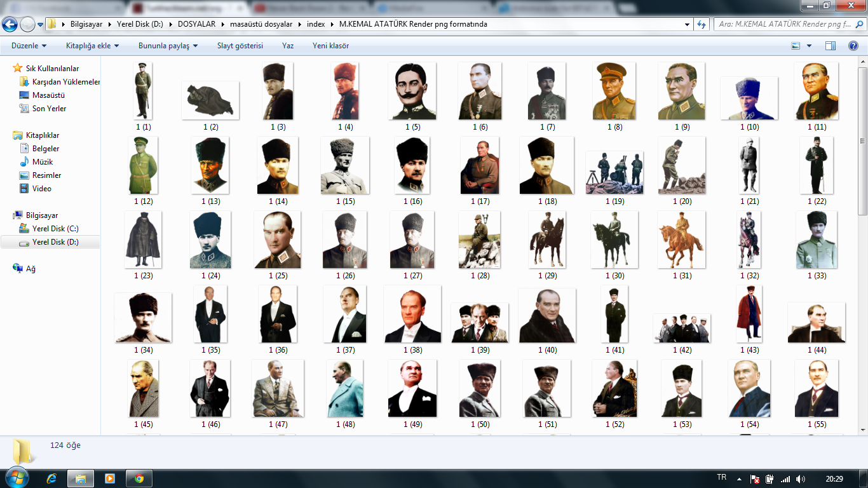
Task: Create a Yeni klasör
Action: click(330, 46)
